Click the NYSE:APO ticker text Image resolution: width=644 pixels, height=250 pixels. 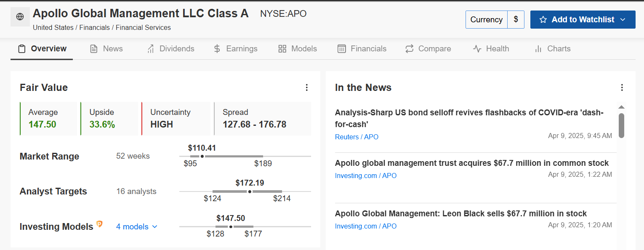pyautogui.click(x=283, y=13)
